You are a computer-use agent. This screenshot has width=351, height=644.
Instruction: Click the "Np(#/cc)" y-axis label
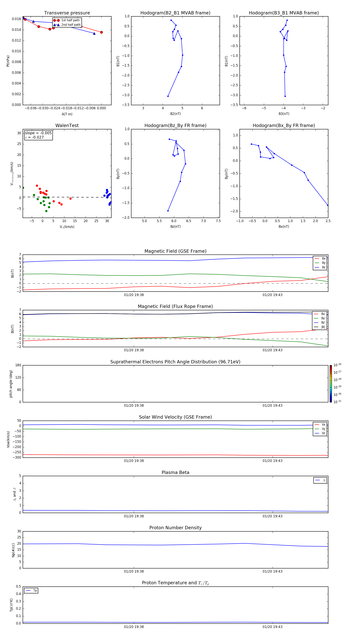pyautogui.click(x=13, y=550)
